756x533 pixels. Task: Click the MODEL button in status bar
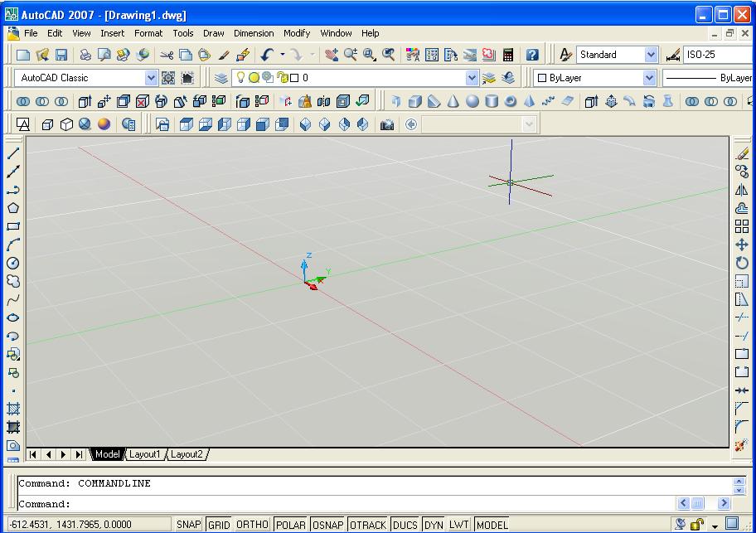tap(492, 525)
